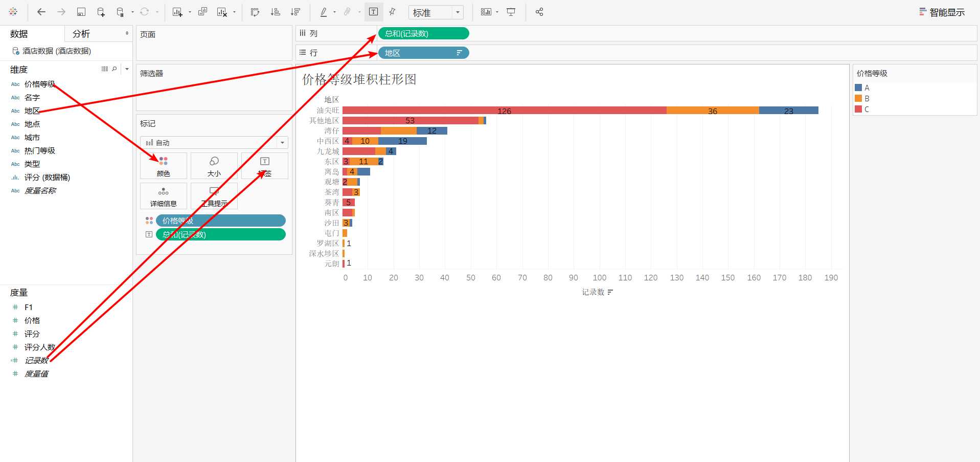
Task: Click the 大小 marks button
Action: [214, 166]
